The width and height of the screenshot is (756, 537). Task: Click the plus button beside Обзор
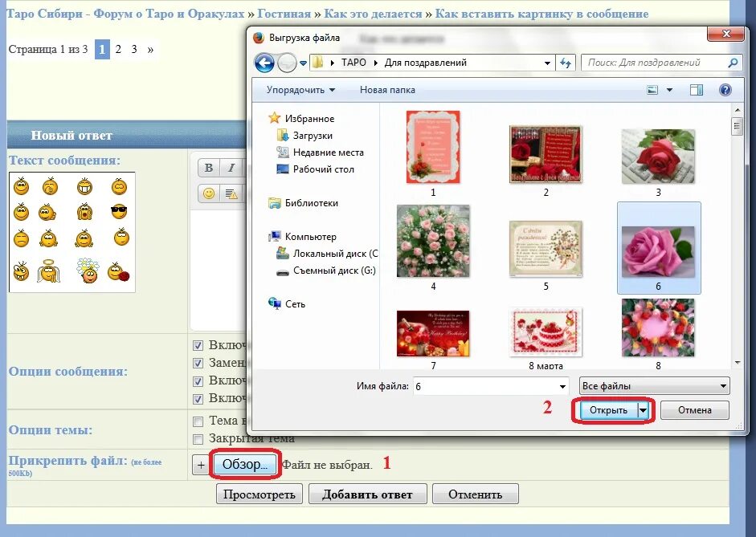(x=201, y=465)
